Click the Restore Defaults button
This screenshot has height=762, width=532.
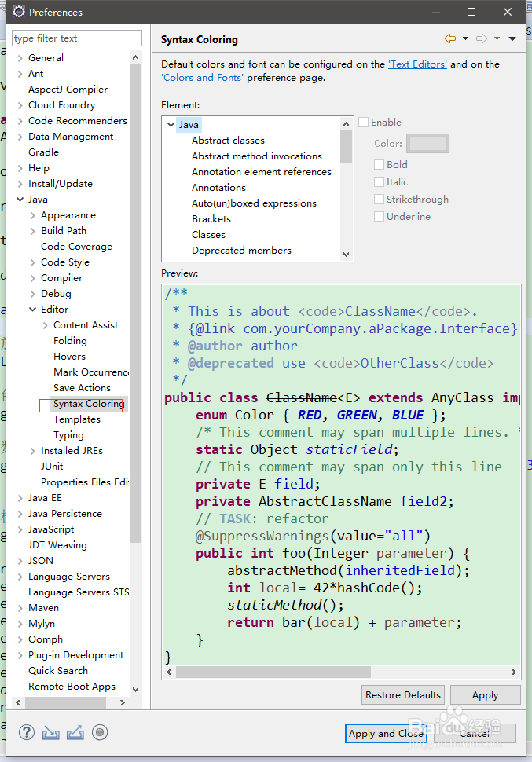(x=403, y=695)
